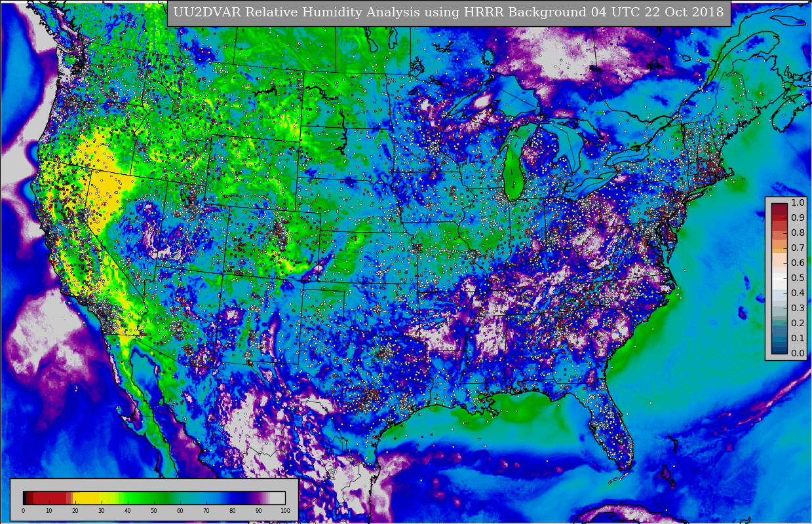Click the 1.0 label on the right colorbar
This screenshot has width=812, height=524.
point(798,203)
